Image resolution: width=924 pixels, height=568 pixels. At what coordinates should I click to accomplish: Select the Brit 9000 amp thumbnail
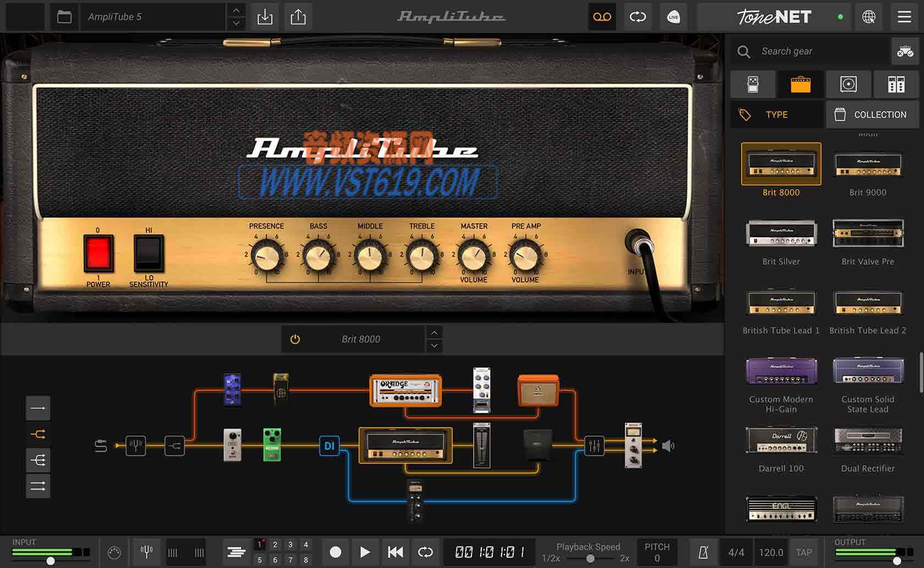(x=867, y=164)
